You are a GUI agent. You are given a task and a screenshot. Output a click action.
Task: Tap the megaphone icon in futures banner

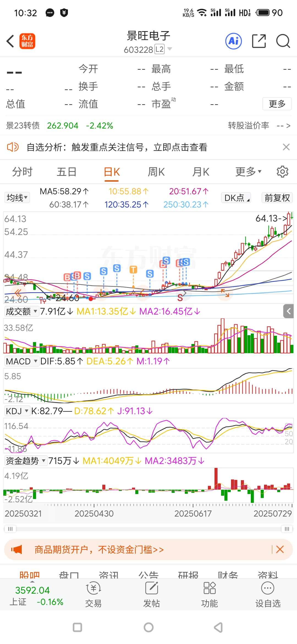[x=16, y=550]
